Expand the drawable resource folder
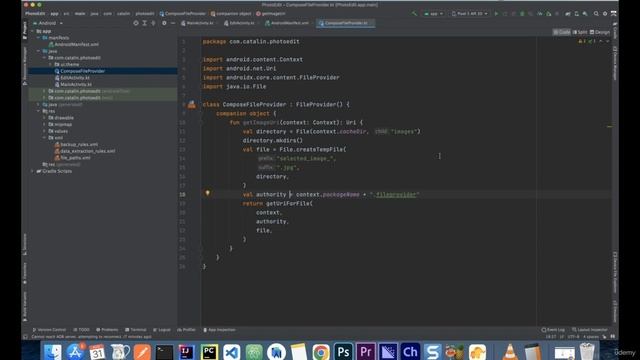Image resolution: width=640 pixels, height=360 pixels. [x=44, y=118]
